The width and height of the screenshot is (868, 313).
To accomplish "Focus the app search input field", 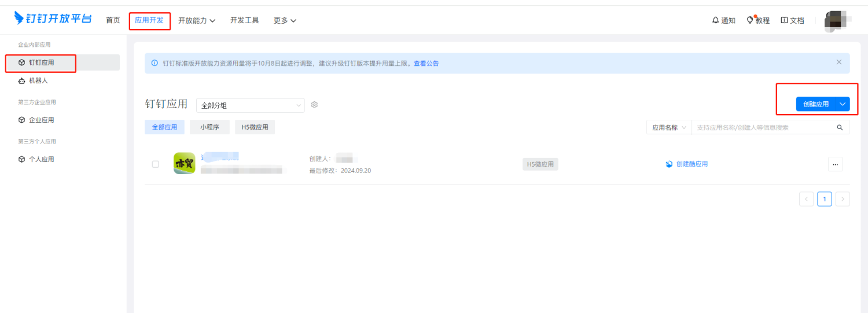I will pyautogui.click(x=763, y=127).
